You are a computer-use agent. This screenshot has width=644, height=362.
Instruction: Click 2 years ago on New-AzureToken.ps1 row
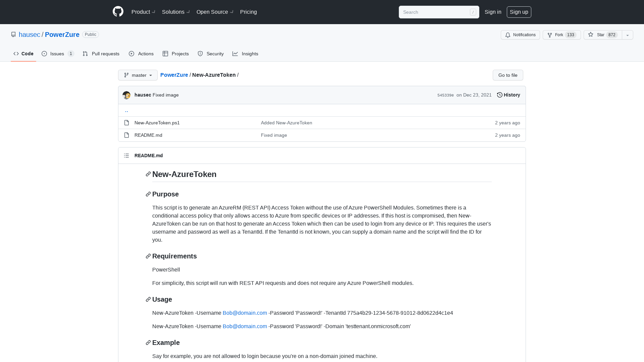tap(507, 123)
